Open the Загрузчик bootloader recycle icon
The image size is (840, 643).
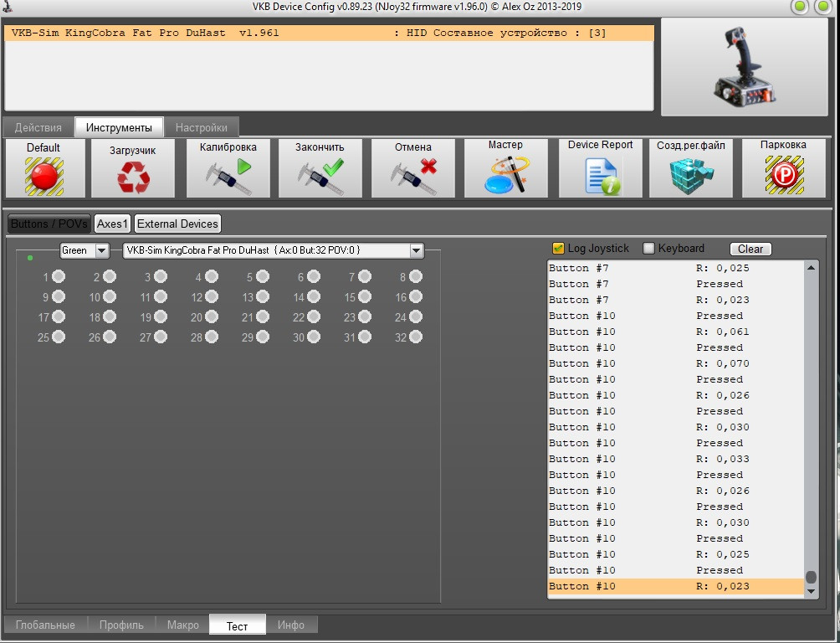click(x=133, y=177)
